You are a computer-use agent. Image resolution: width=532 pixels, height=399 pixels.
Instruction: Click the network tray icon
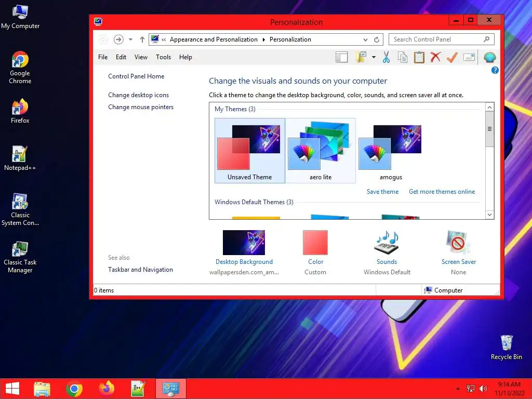click(x=471, y=389)
